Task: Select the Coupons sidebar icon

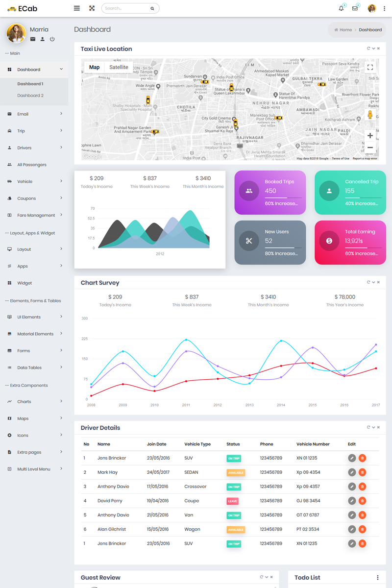Action: pyautogui.click(x=10, y=198)
